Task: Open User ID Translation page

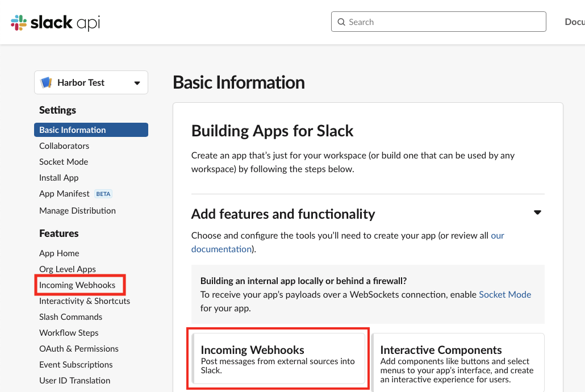Action: tap(75, 381)
